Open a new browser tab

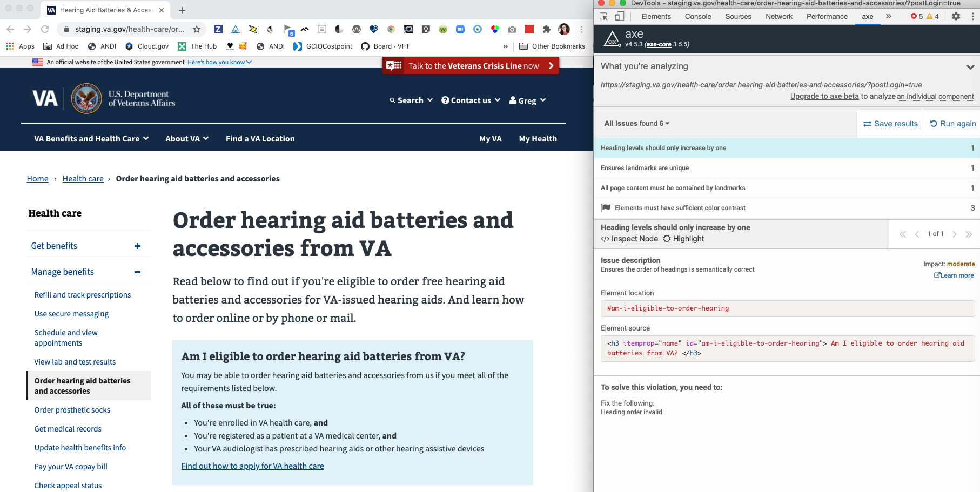[182, 10]
